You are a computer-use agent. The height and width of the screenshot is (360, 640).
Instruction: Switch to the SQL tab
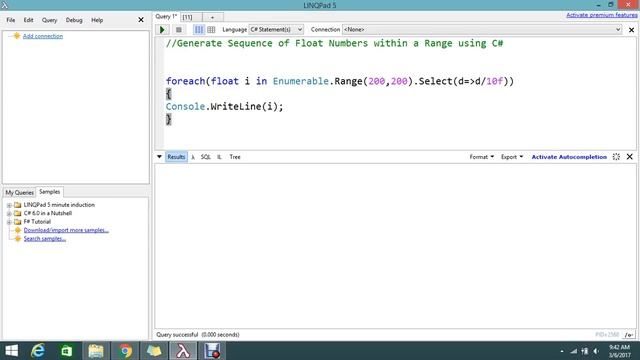point(206,157)
